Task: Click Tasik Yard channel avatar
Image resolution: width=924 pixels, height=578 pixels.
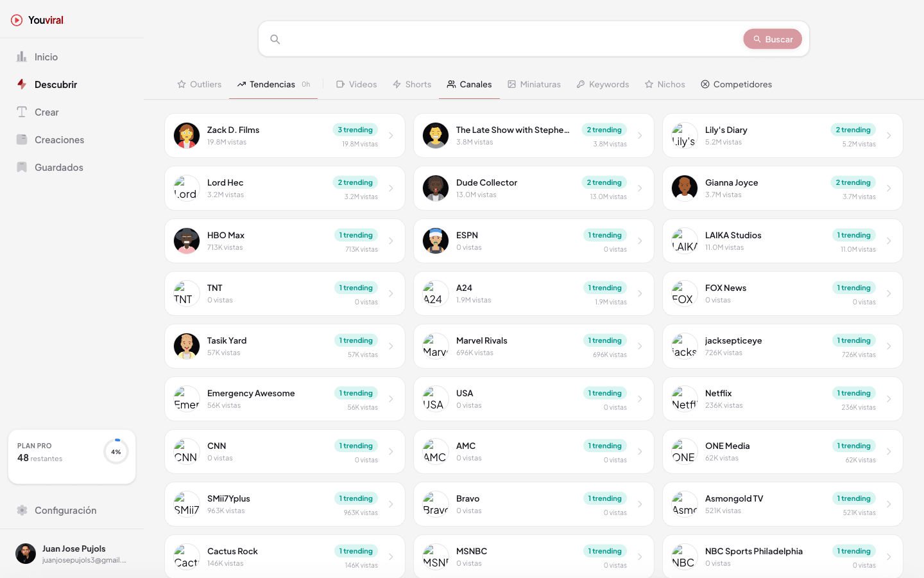Action: click(x=187, y=346)
